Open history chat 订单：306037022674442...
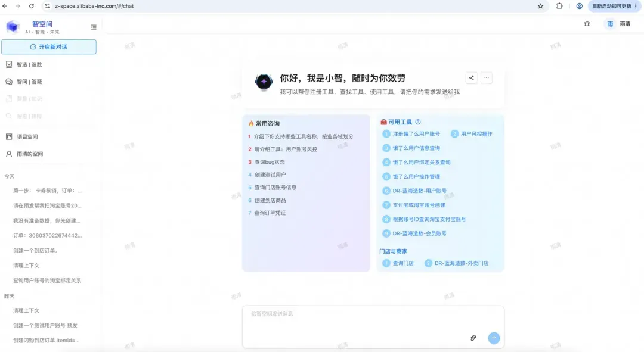This screenshot has width=644, height=352. click(48, 235)
